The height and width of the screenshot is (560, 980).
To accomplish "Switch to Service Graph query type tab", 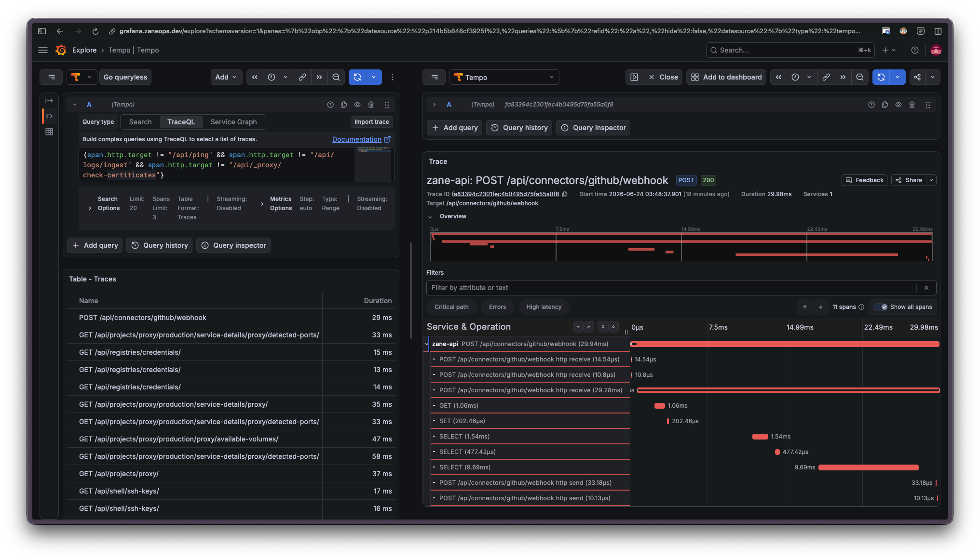I will pyautogui.click(x=233, y=122).
